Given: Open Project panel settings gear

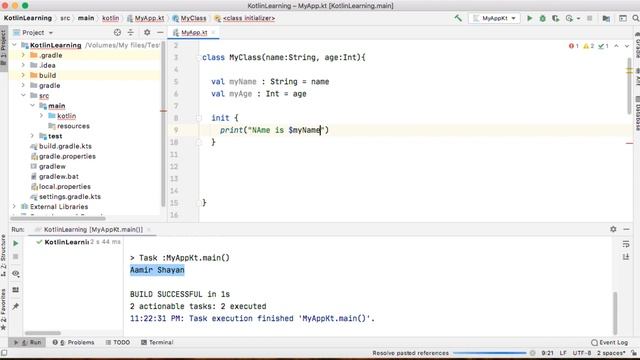Looking at the screenshot, I should (x=147, y=32).
